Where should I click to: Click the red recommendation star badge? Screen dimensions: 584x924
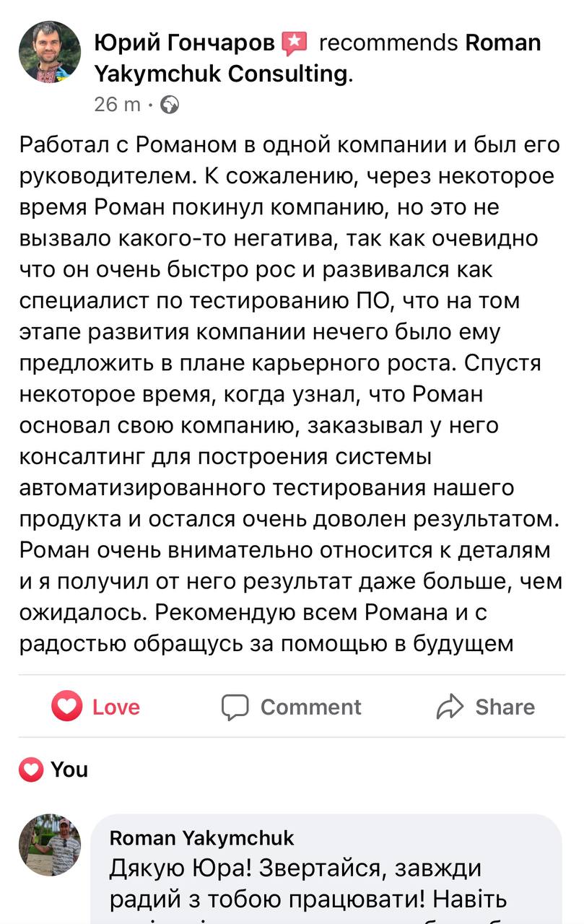[x=294, y=44]
